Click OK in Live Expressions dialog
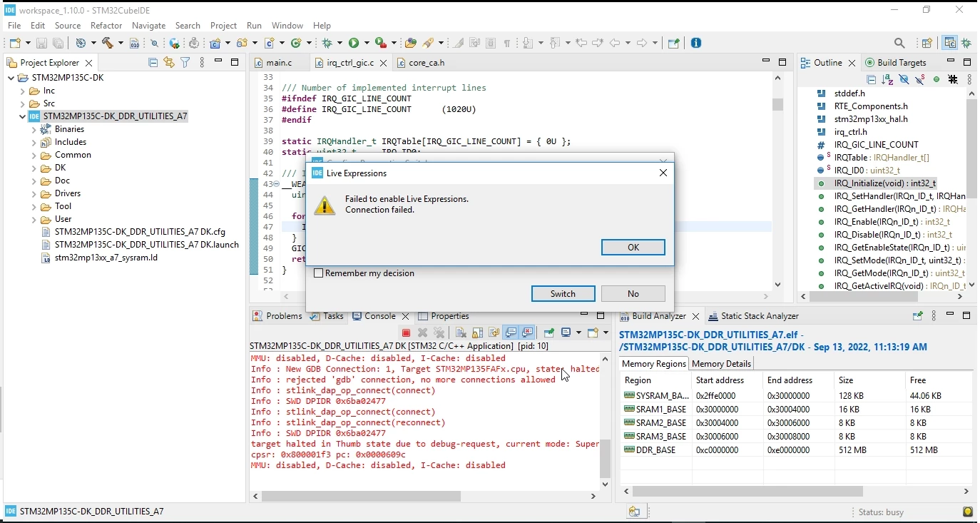The image size is (980, 523). click(x=633, y=247)
